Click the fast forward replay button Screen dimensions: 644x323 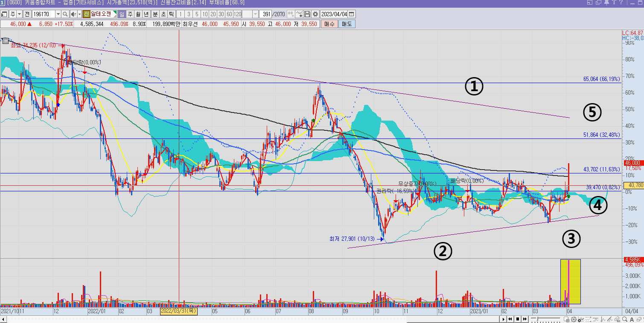pyautogui.click(x=525, y=319)
